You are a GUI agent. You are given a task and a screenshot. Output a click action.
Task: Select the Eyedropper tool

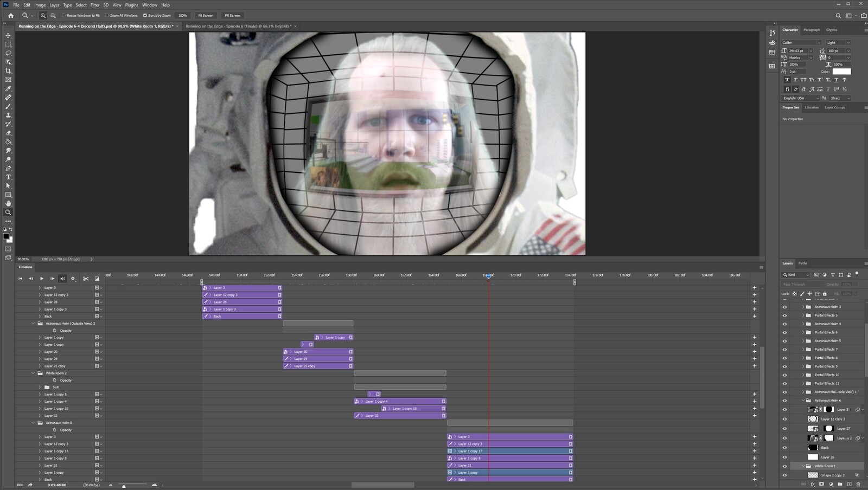8,88
